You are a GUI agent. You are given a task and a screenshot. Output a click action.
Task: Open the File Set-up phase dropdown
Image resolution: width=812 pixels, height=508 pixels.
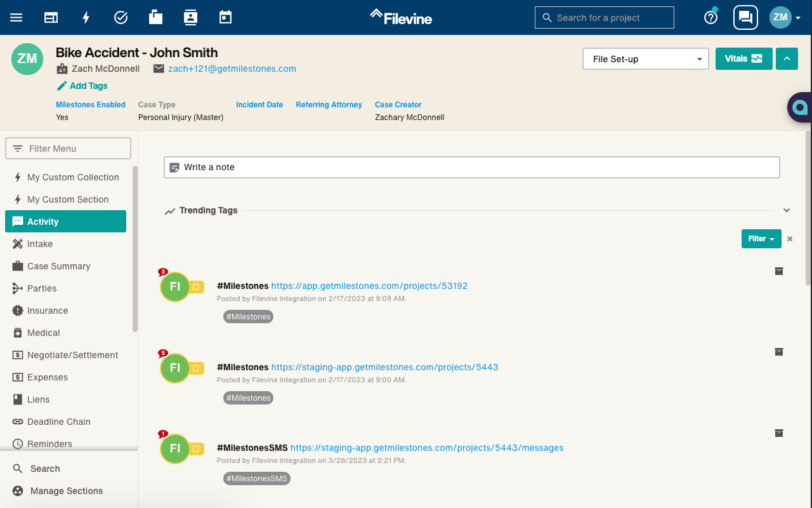(646, 59)
